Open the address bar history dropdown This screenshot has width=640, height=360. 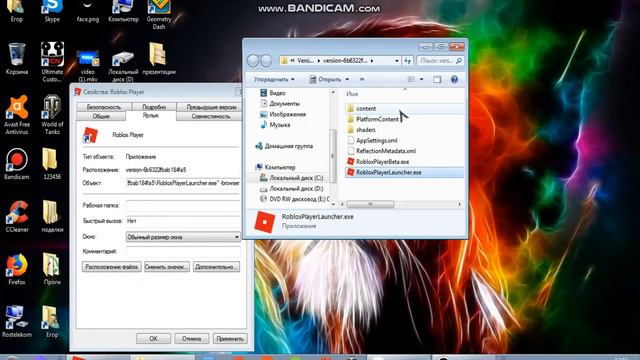396,61
